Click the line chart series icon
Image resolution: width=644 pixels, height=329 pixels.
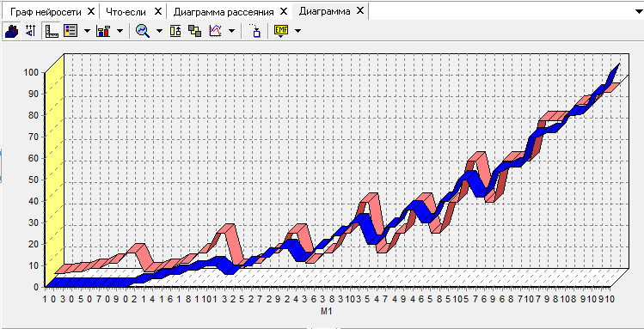pyautogui.click(x=216, y=31)
